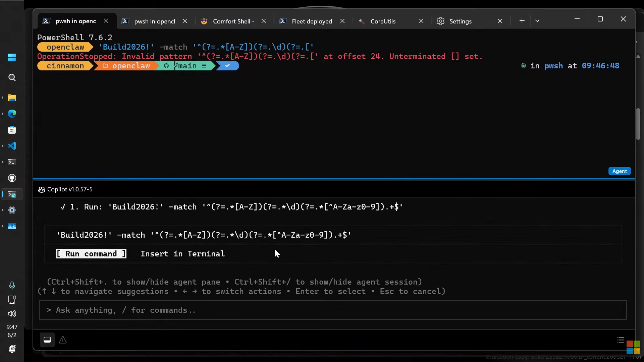Switch to the CoreUtils tab
The height and width of the screenshot is (362, 644).
pos(383,21)
